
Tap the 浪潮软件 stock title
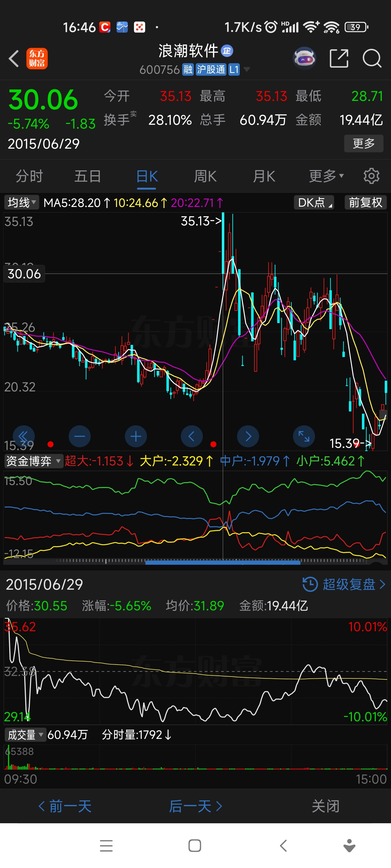[189, 51]
